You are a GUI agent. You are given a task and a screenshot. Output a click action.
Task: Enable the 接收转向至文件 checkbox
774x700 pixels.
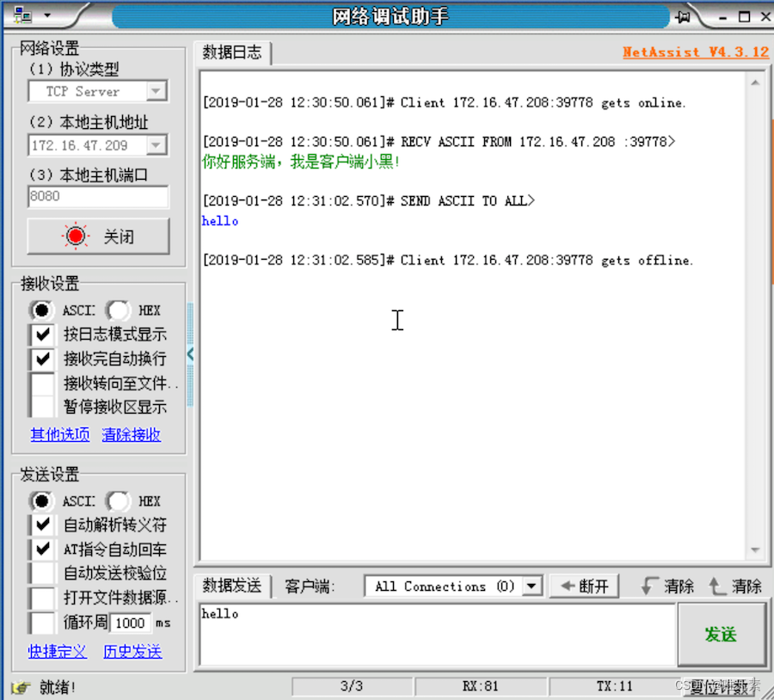[40, 383]
